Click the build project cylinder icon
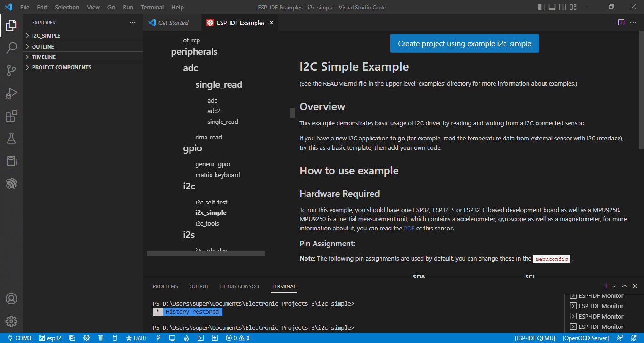The height and width of the screenshot is (343, 644). coord(115,338)
